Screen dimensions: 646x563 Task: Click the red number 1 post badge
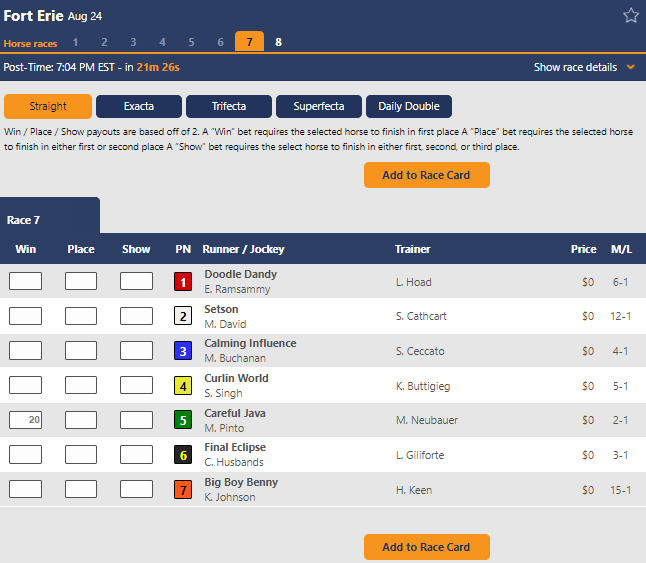coord(183,282)
